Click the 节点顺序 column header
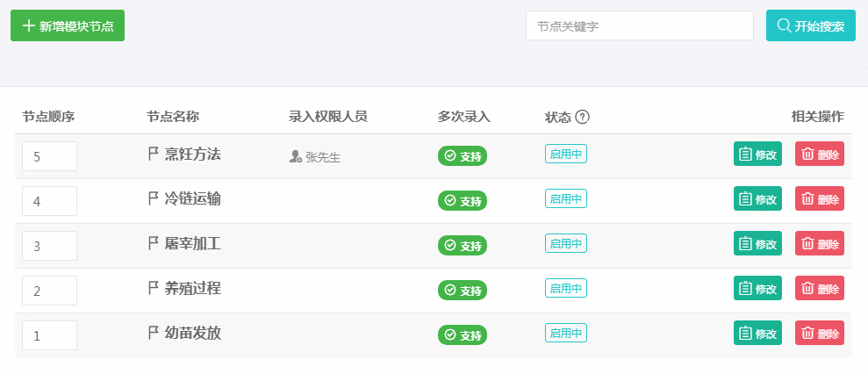Screen dimensions: 868x374 coord(49,117)
